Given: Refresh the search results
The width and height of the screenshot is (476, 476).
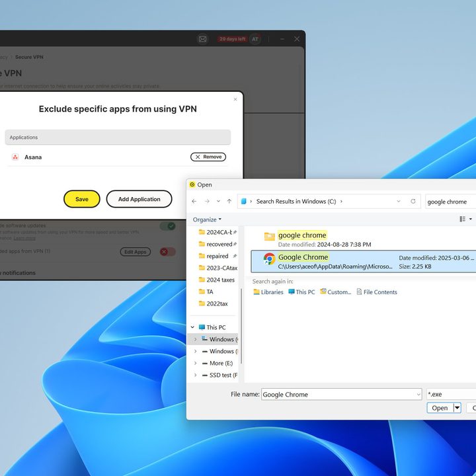Looking at the screenshot, I should pos(413,201).
